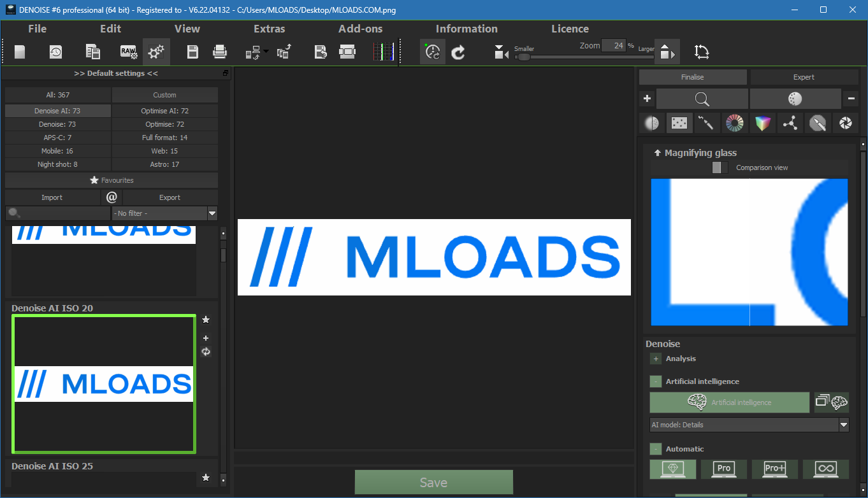Select the noise dots category icon
The width and height of the screenshot is (868, 498).
679,123
